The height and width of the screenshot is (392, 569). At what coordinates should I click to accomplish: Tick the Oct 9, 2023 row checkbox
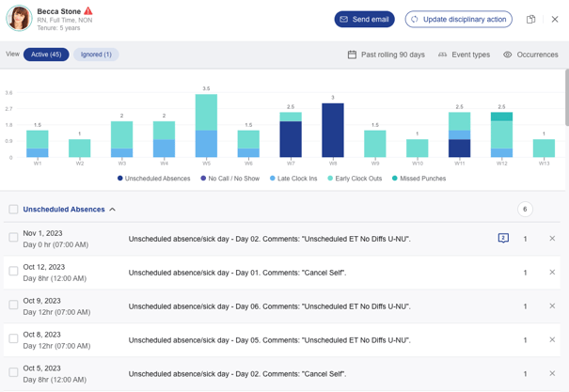click(x=13, y=306)
